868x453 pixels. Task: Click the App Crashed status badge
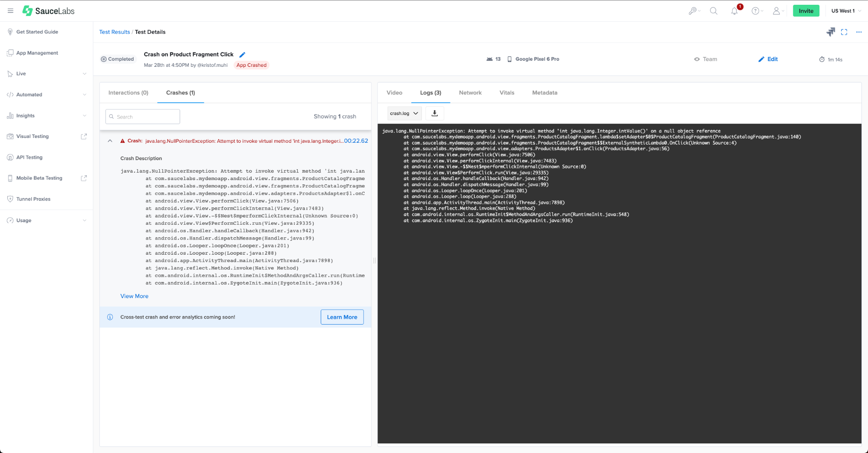pos(251,65)
